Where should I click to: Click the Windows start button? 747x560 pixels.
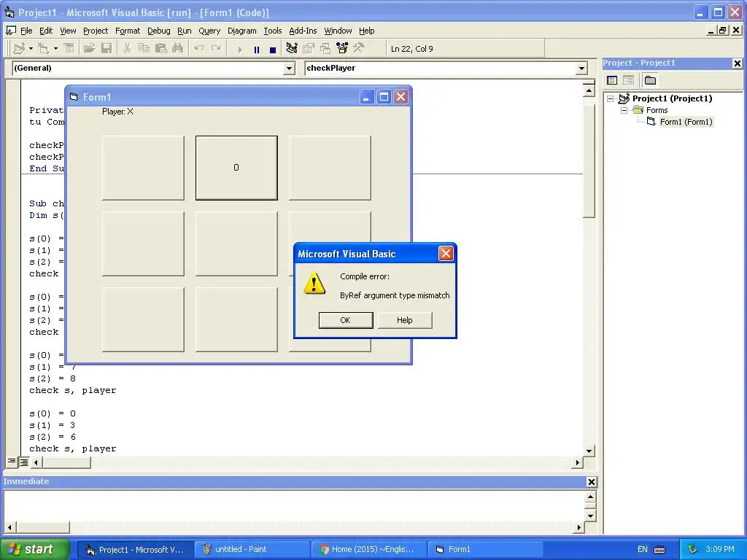tap(34, 549)
